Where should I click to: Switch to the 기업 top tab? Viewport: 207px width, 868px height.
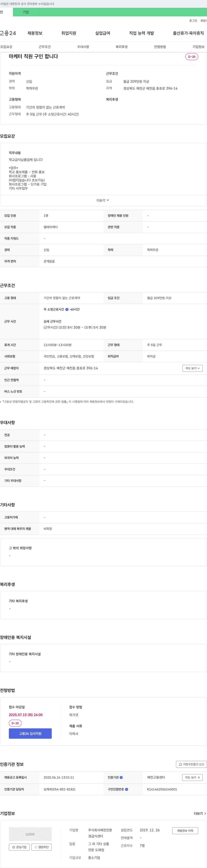[26, 12]
